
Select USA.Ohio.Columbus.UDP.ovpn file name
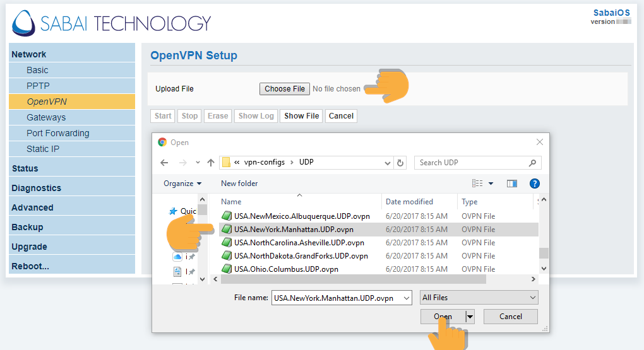(286, 269)
